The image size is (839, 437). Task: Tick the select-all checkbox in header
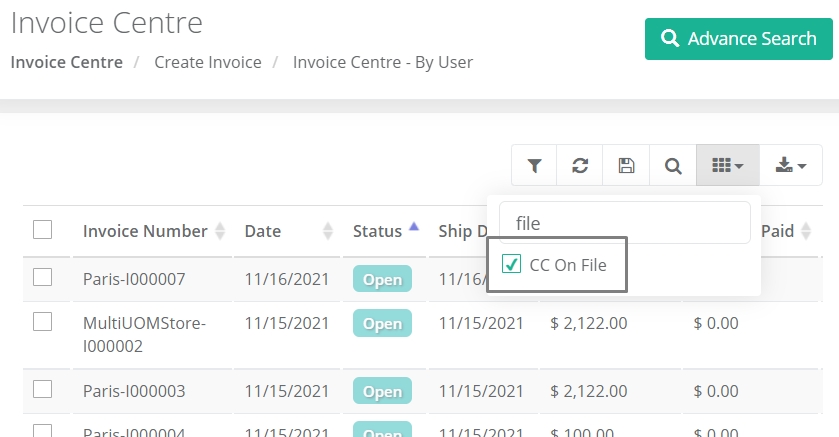42,229
